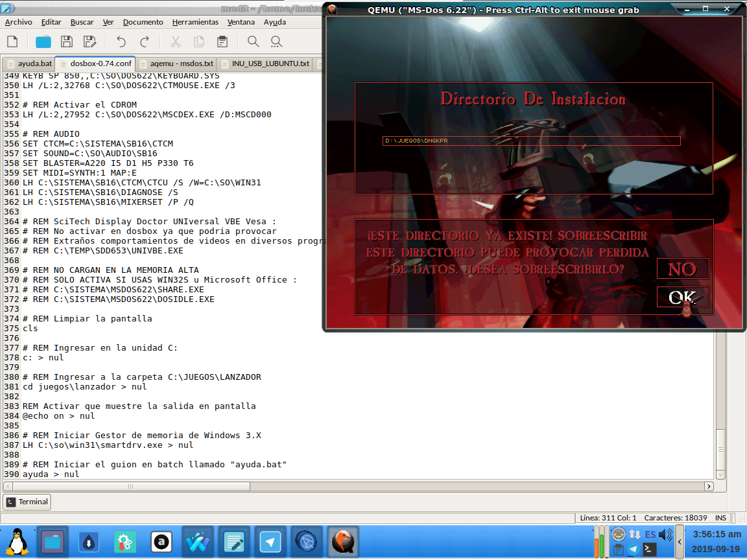Click the QEMU window title bar icon

coord(333,10)
